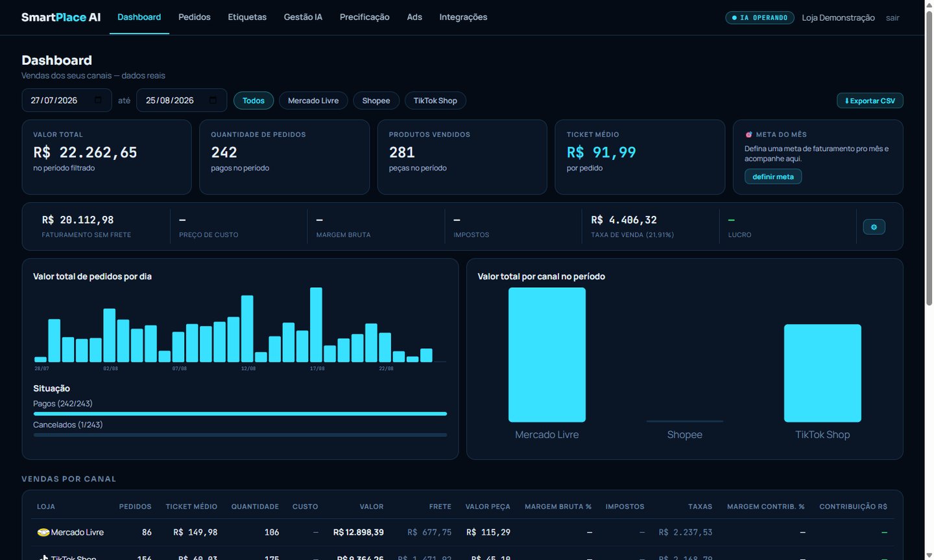This screenshot has height=560, width=934.
Task: Filter by TikTok Shop channel chip
Action: 435,100
